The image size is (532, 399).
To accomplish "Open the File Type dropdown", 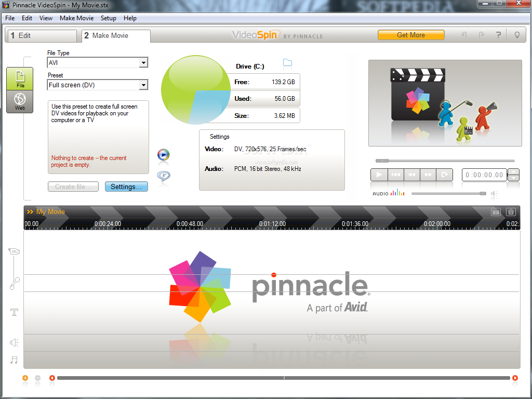I will (143, 63).
